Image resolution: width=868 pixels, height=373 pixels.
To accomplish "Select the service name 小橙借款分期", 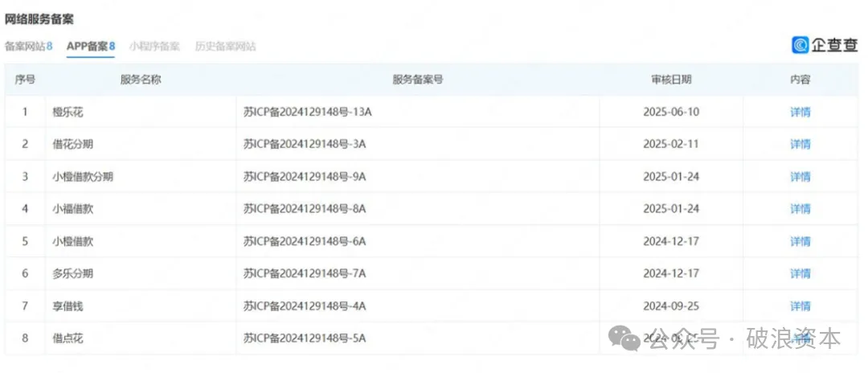I will point(83,177).
